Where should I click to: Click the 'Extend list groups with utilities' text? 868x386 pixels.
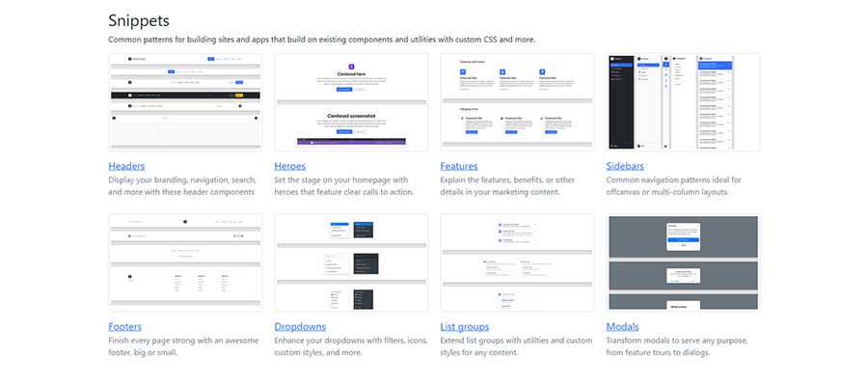point(517,346)
